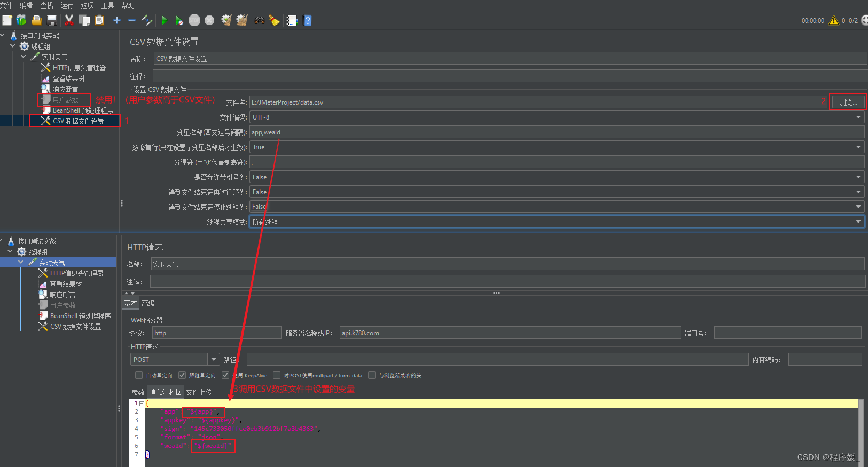Image resolution: width=868 pixels, height=467 pixels.
Task: Collapse 线程组 node in CSV view tree
Action: [13, 46]
